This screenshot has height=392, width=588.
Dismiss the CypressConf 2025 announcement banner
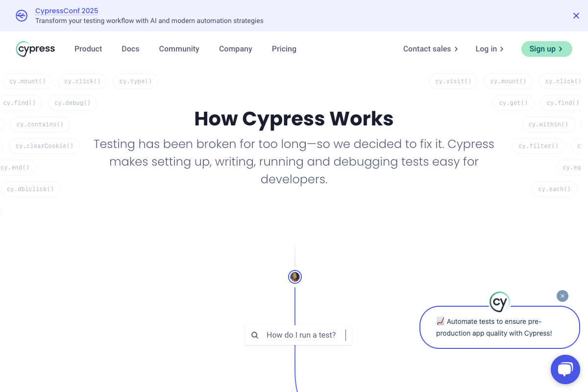pos(576,16)
